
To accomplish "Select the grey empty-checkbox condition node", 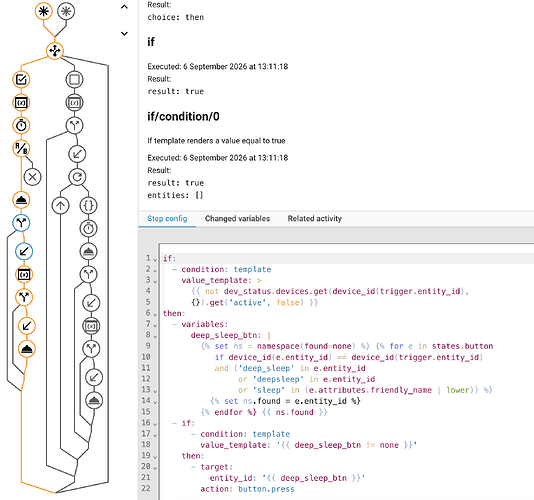I will (74, 80).
